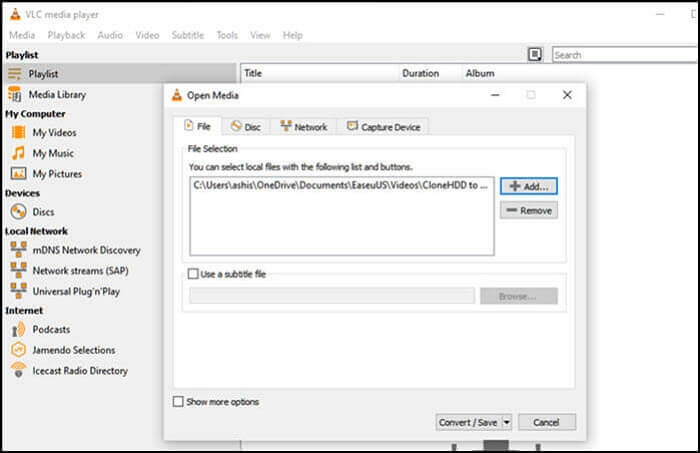Screen dimensions: 700x453
Task: Click the Network streams (SAP) icon
Action: (x=18, y=270)
